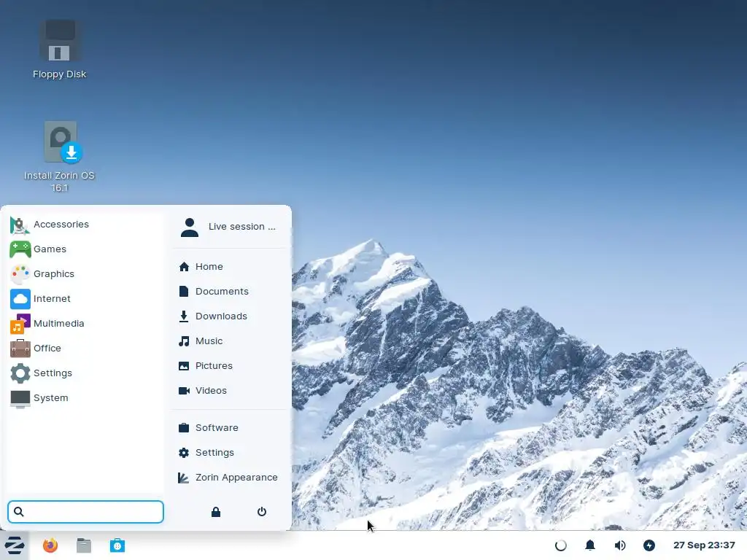This screenshot has height=560, width=747.
Task: Open the clock showing 27 Sep 23:37
Action: 704,545
